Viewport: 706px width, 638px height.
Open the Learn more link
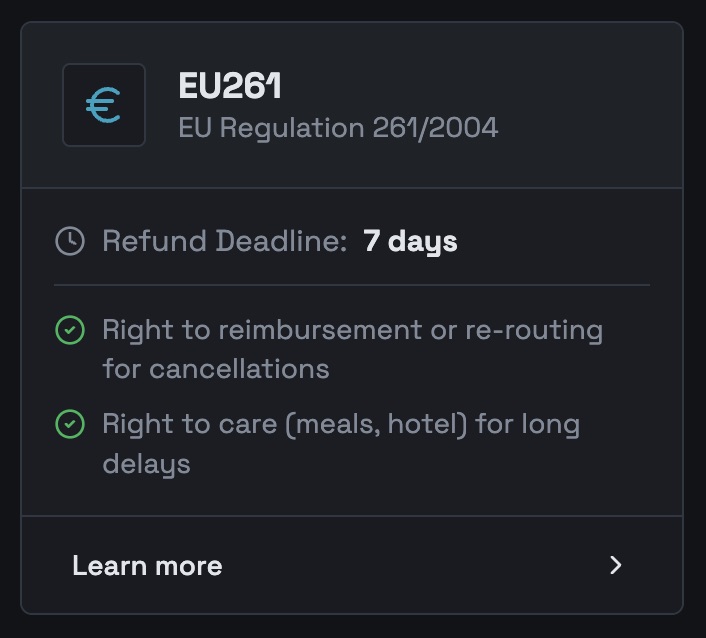click(147, 565)
